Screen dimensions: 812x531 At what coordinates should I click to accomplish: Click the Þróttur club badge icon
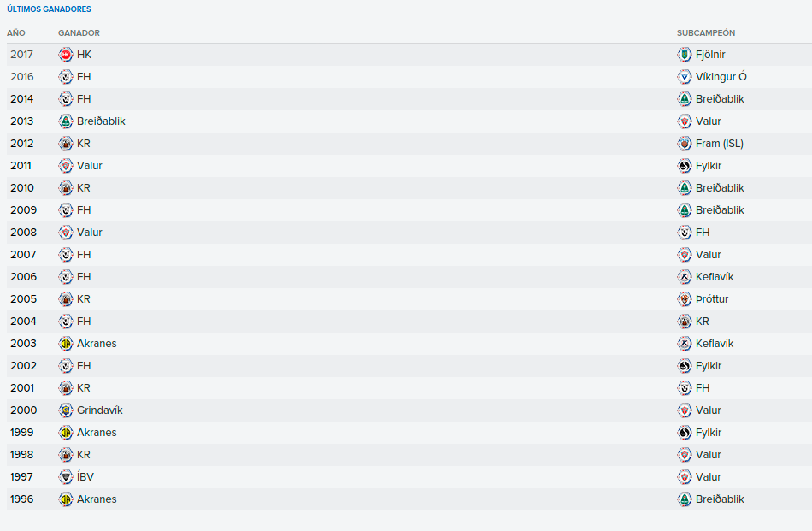[684, 299]
